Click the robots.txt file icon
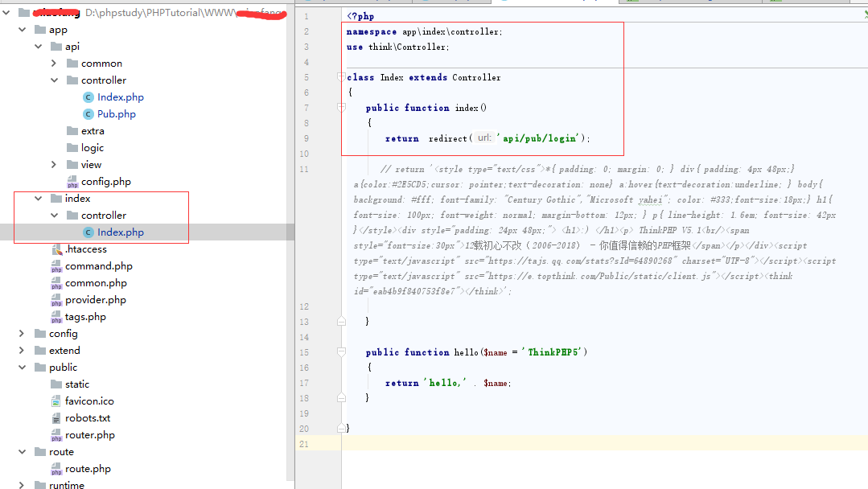Screen dimensions: 868x489 [55, 417]
